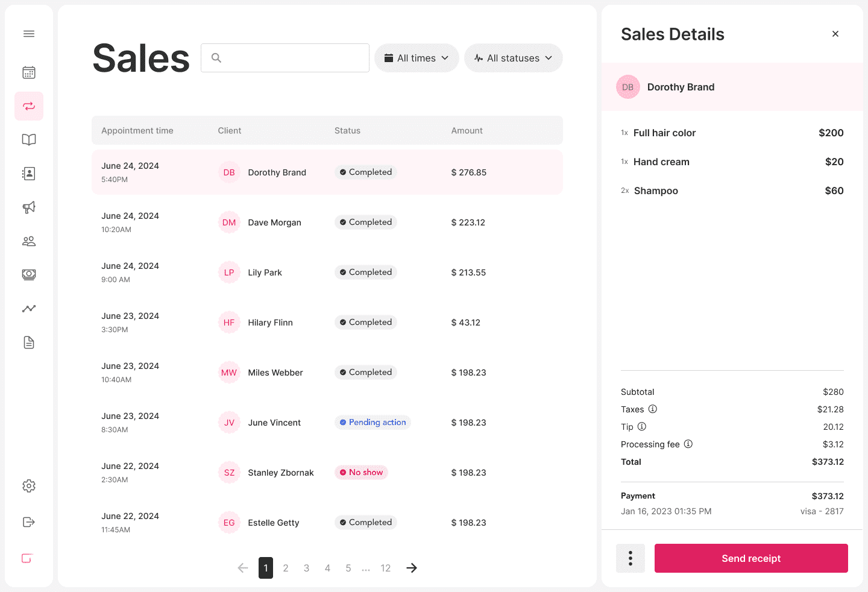This screenshot has height=592, width=868.
Task: Click inside the sales search field
Action: point(285,58)
